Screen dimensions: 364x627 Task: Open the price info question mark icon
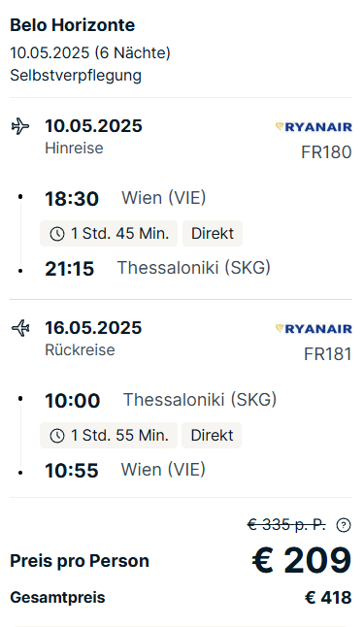(344, 525)
